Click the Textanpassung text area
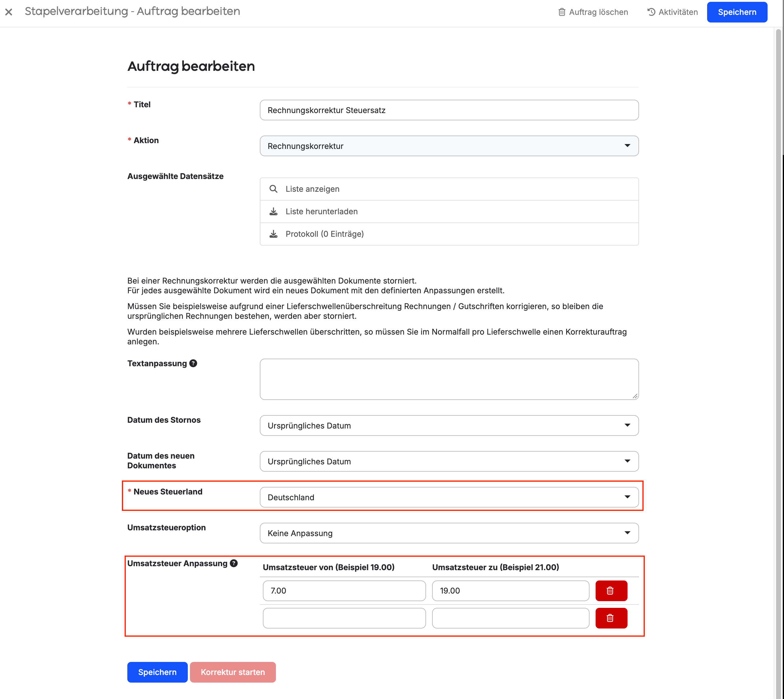 (x=449, y=380)
